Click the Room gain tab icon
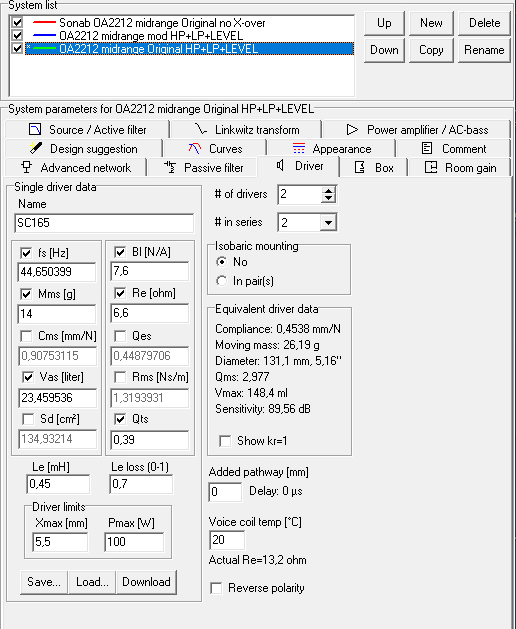 431,167
